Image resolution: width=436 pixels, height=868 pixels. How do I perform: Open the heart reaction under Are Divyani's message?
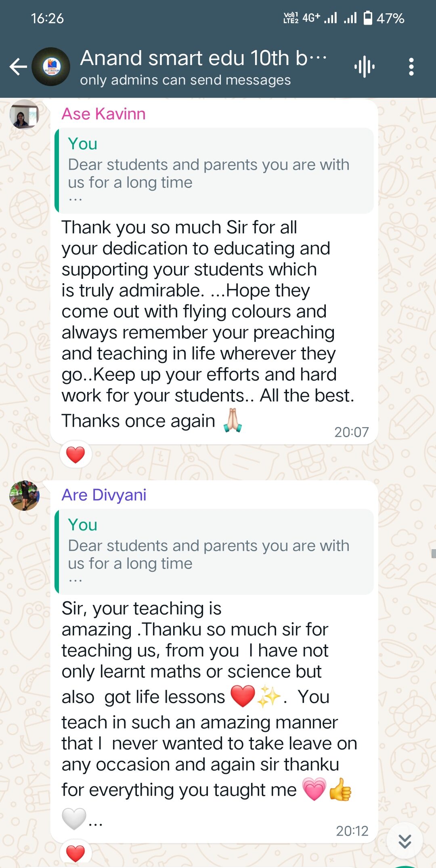coord(75,854)
